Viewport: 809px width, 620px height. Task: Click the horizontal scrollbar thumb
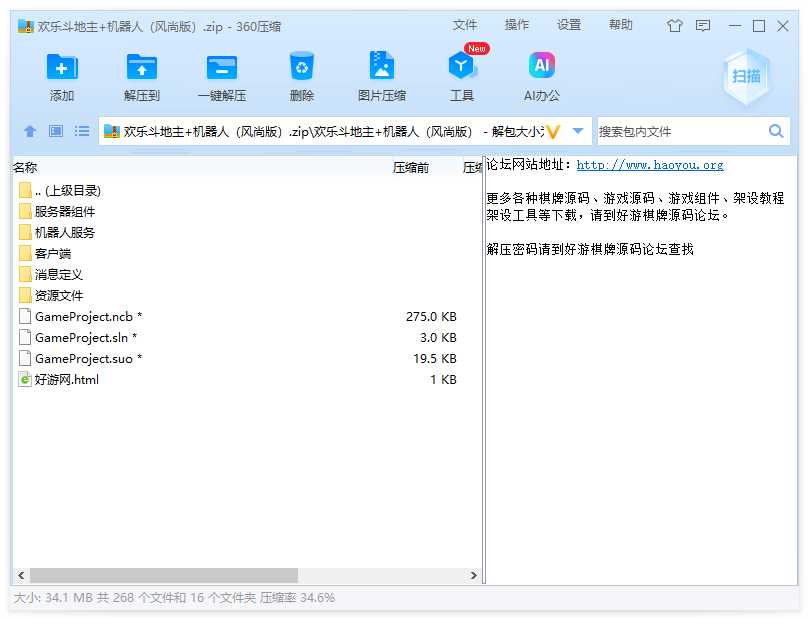coord(164,575)
